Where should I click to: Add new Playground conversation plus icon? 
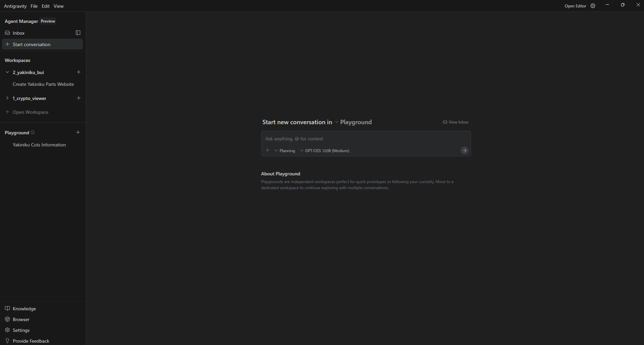(x=78, y=132)
